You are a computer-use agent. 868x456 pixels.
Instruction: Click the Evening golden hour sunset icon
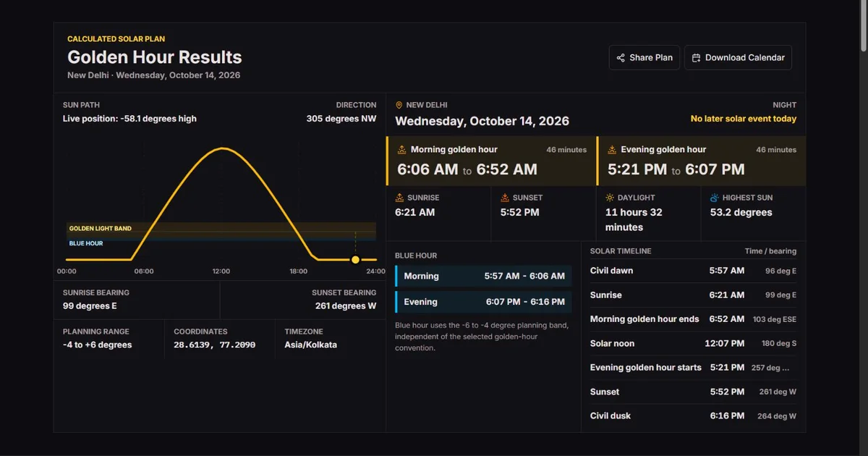pyautogui.click(x=612, y=150)
